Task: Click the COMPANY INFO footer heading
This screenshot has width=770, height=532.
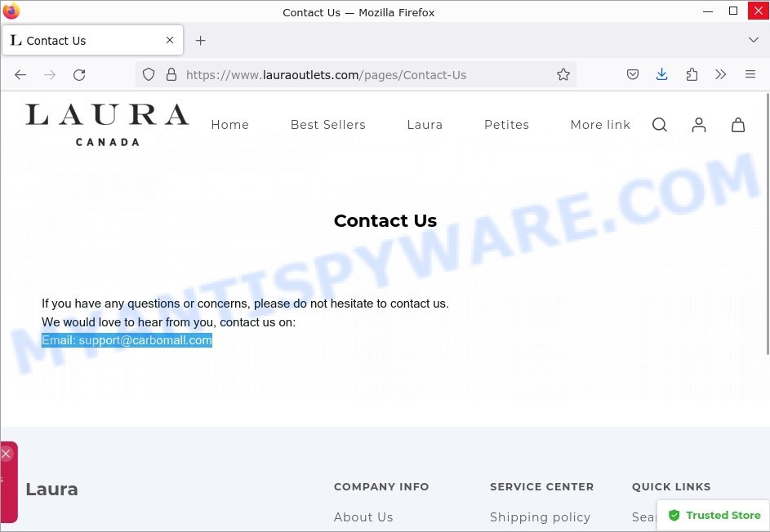Action: (x=381, y=486)
